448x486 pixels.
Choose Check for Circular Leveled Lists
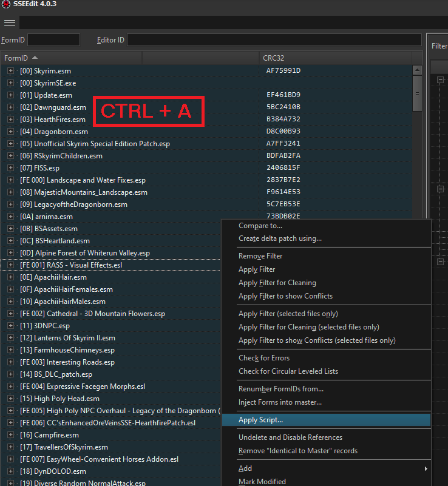click(x=327, y=371)
